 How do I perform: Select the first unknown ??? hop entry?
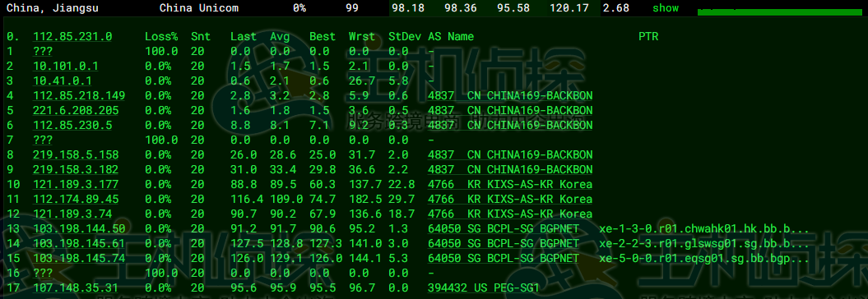pos(43,52)
